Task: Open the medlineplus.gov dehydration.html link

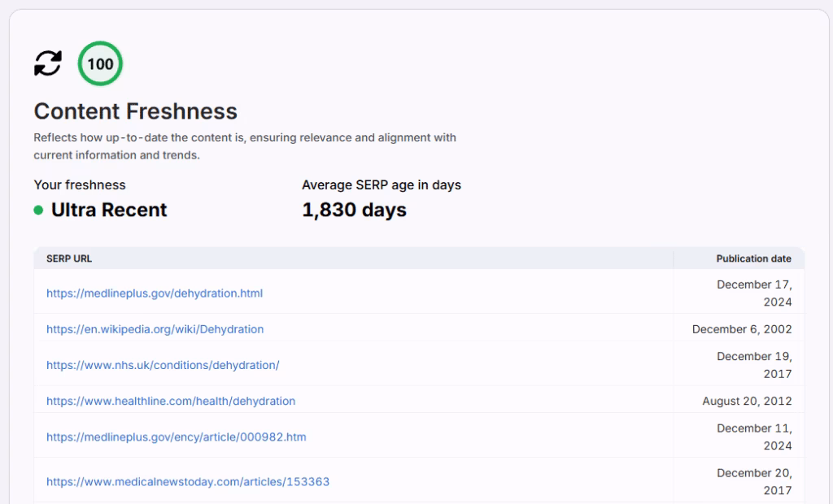Action: pos(155,293)
